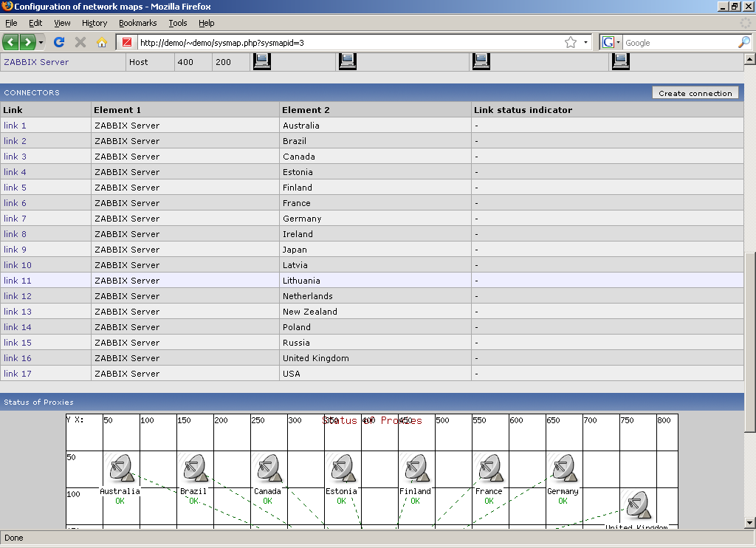756x548 pixels.
Task: Click the page scrollbar up arrow
Action: pos(750,59)
